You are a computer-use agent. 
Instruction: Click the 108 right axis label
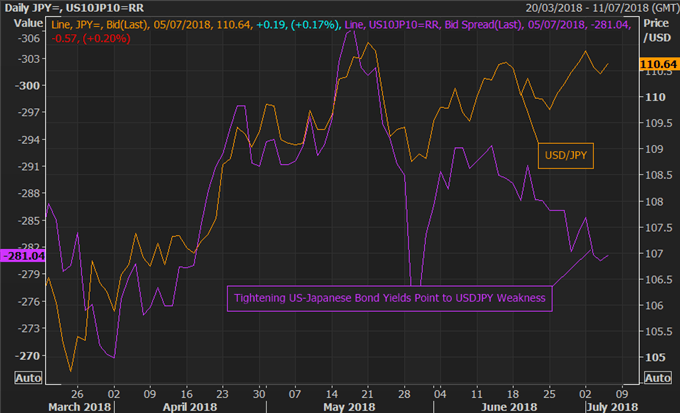click(654, 201)
